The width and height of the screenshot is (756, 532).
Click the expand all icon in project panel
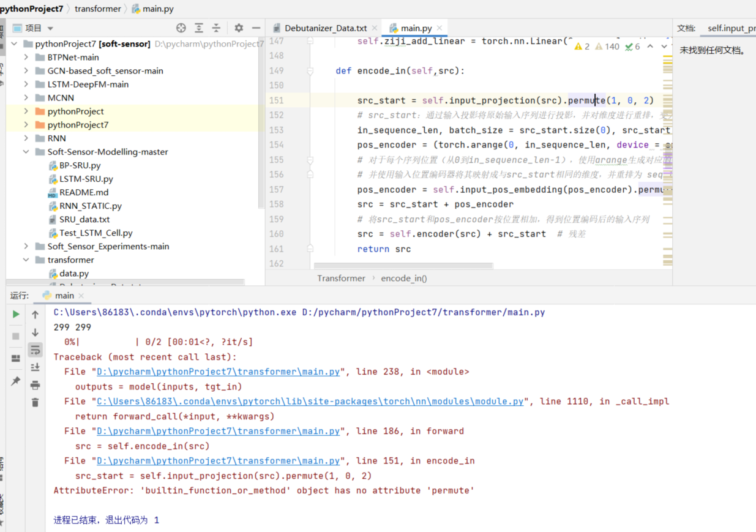pyautogui.click(x=199, y=28)
